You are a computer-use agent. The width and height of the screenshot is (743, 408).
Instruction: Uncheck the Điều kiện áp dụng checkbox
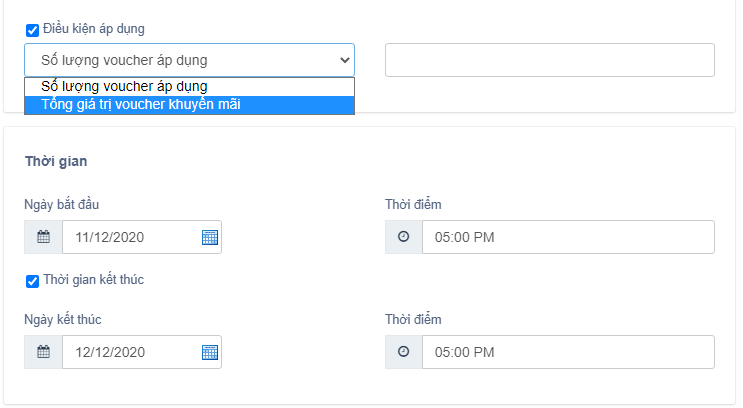(32, 30)
